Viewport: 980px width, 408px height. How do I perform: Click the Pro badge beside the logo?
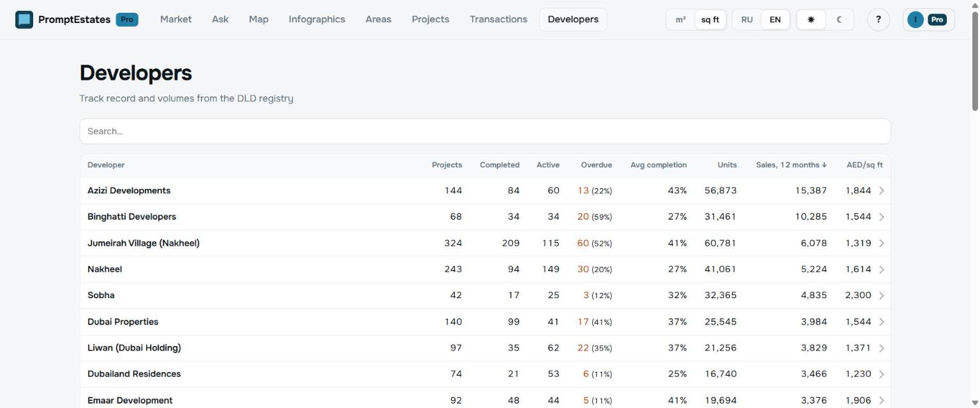tap(127, 20)
